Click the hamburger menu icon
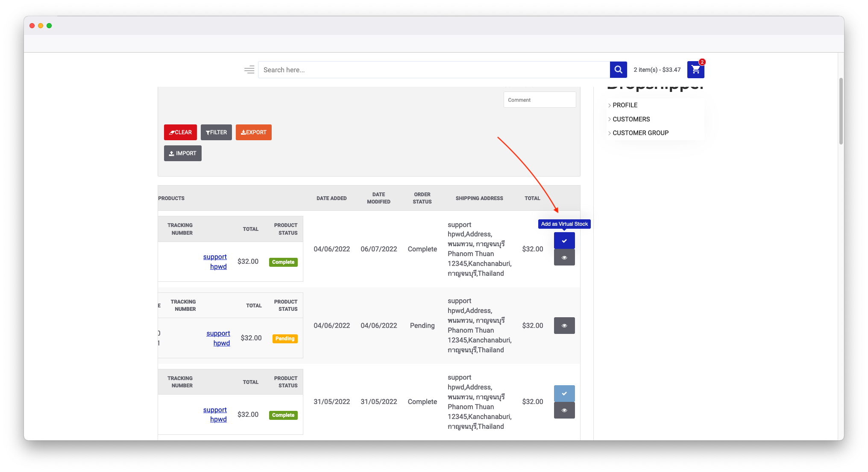This screenshot has height=472, width=868. click(249, 69)
